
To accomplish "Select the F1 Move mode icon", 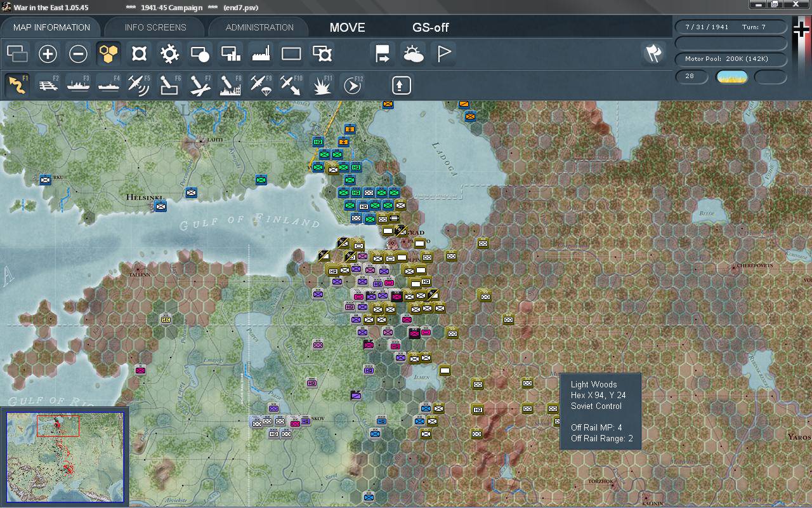I will (17, 84).
